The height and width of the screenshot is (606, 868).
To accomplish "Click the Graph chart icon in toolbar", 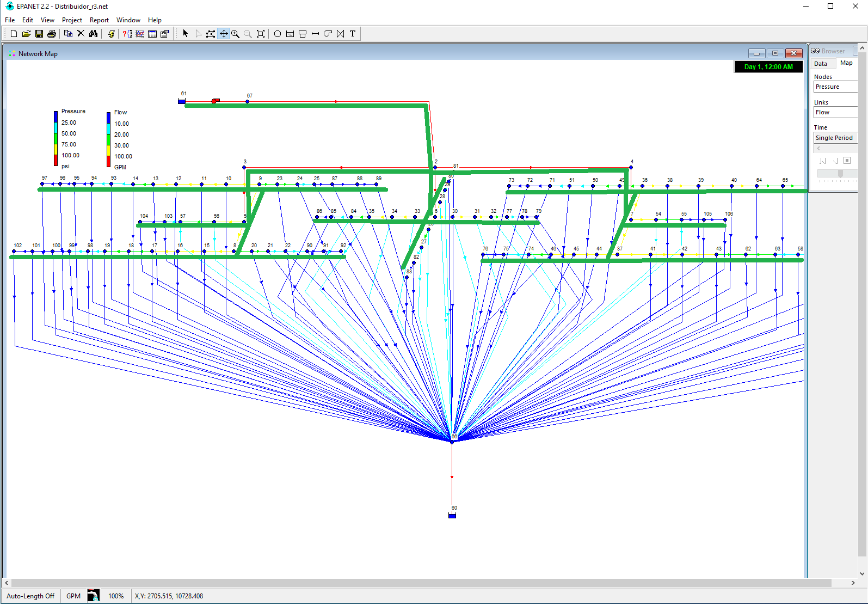I will point(140,34).
